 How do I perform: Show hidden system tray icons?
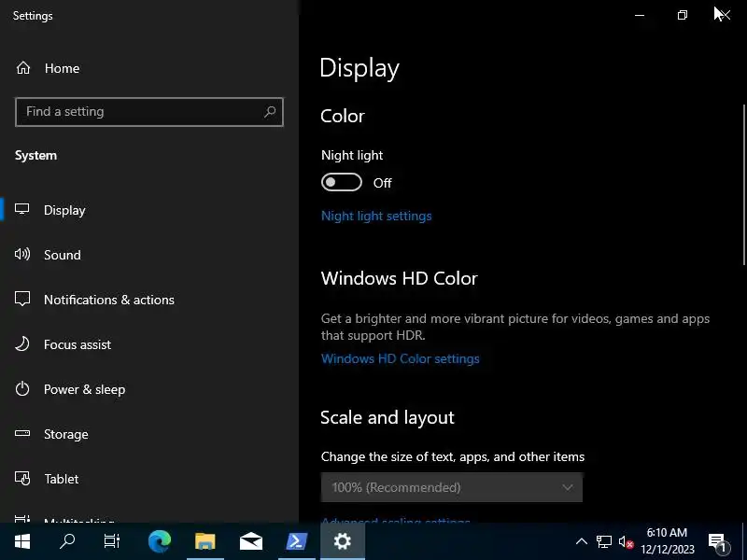click(x=581, y=541)
